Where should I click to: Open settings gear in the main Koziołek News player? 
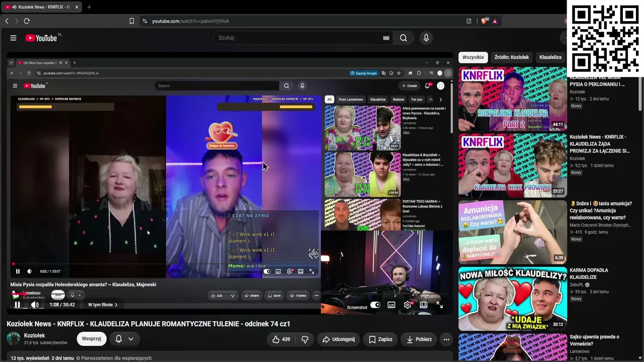point(408,305)
